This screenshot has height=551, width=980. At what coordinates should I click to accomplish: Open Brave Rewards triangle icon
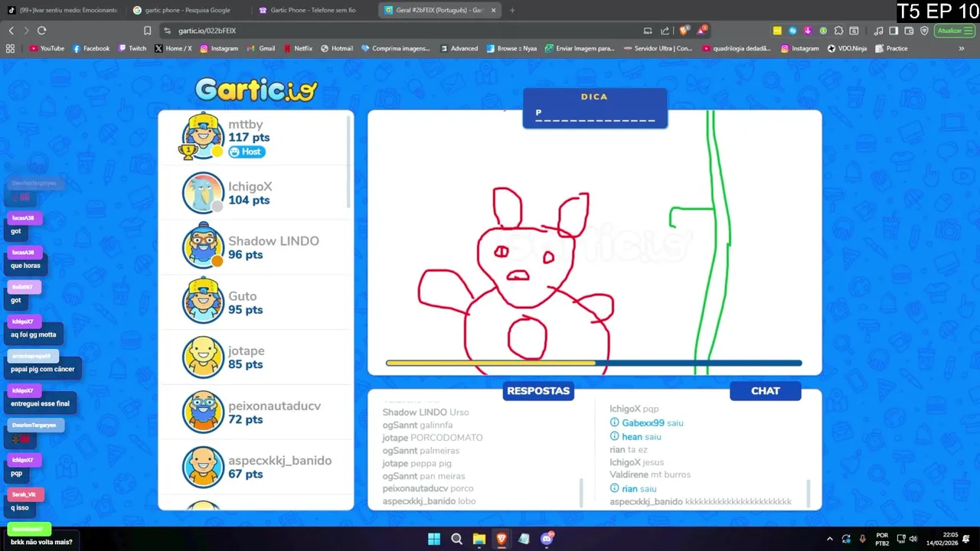coord(702,31)
